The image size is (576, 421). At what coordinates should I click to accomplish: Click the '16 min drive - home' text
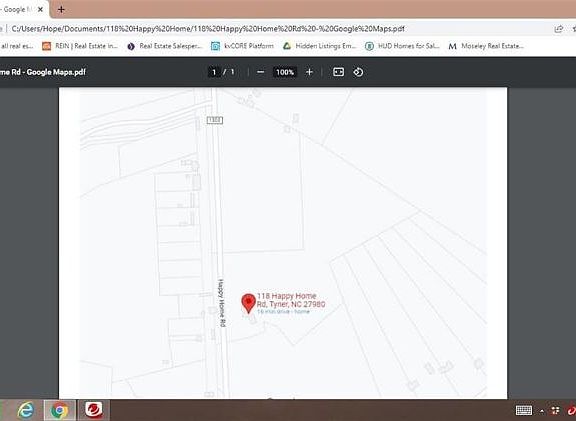click(283, 312)
